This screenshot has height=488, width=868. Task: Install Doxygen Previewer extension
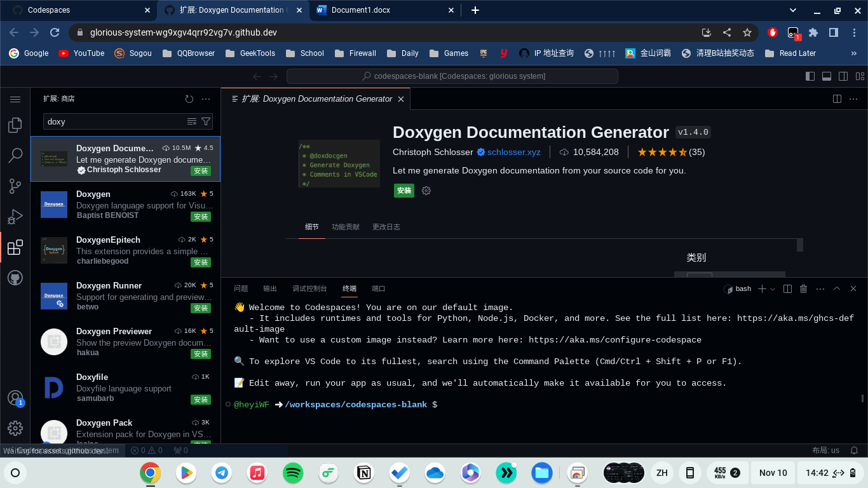coord(201,354)
